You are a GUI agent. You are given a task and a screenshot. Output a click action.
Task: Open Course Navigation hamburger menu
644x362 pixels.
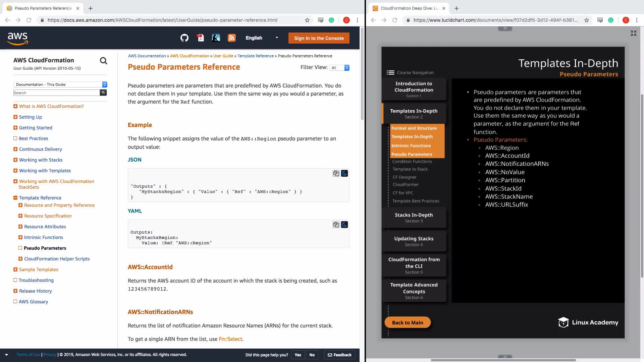[x=390, y=72]
